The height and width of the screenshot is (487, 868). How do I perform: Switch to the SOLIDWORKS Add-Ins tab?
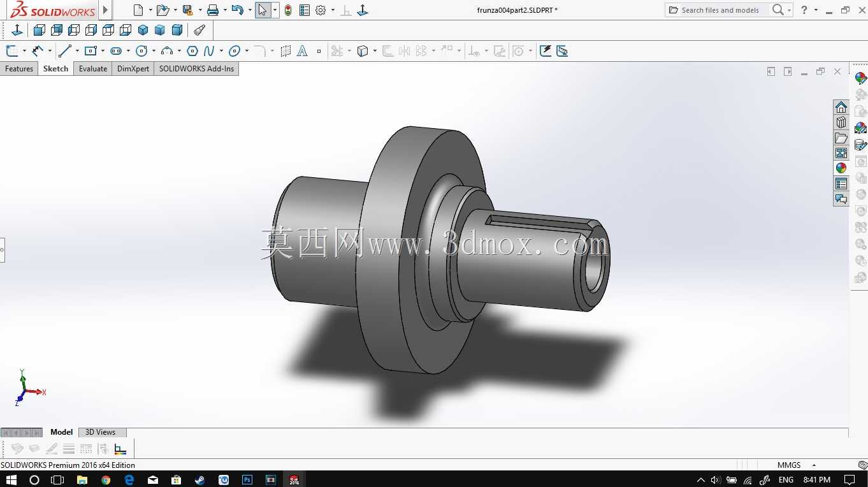click(x=196, y=69)
